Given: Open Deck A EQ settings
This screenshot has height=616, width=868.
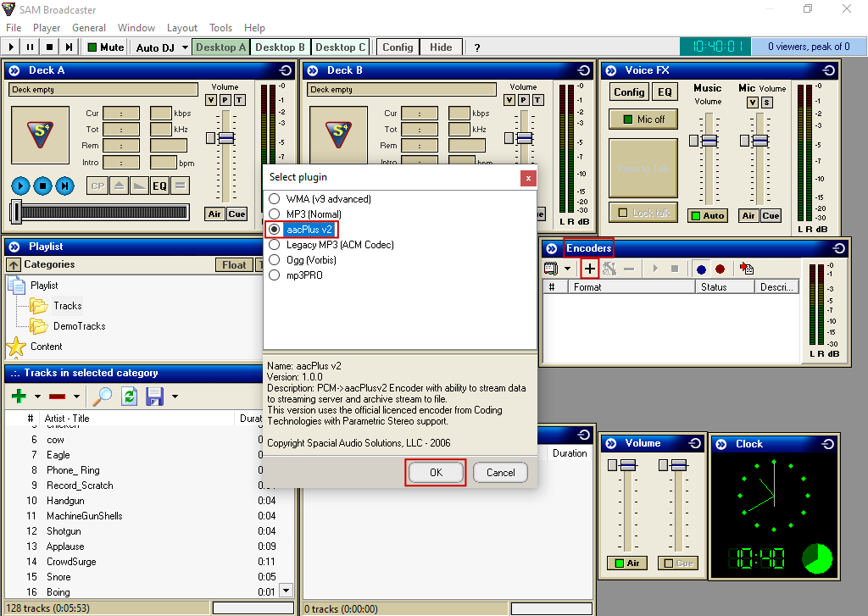Looking at the screenshot, I should [x=159, y=186].
